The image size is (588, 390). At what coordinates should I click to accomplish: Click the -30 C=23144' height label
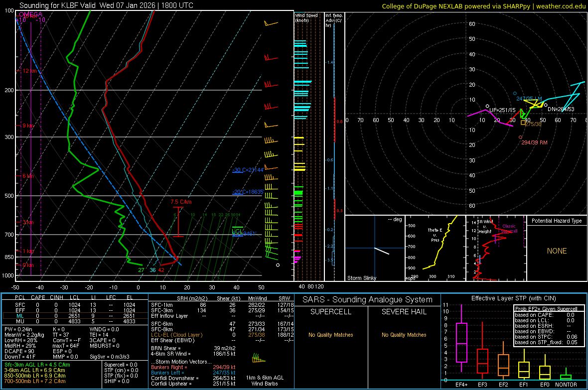pos(248,170)
